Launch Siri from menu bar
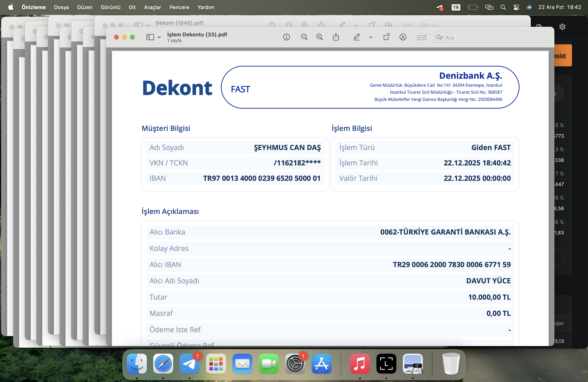 [529, 7]
